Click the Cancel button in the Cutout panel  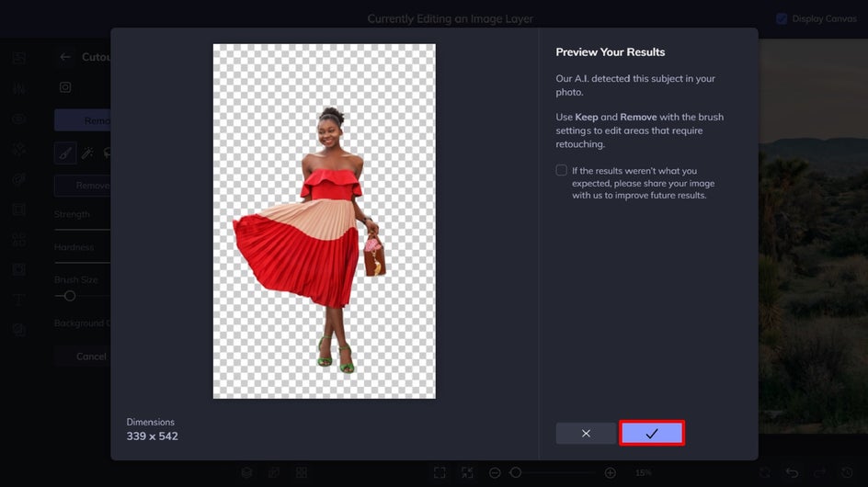pos(90,356)
